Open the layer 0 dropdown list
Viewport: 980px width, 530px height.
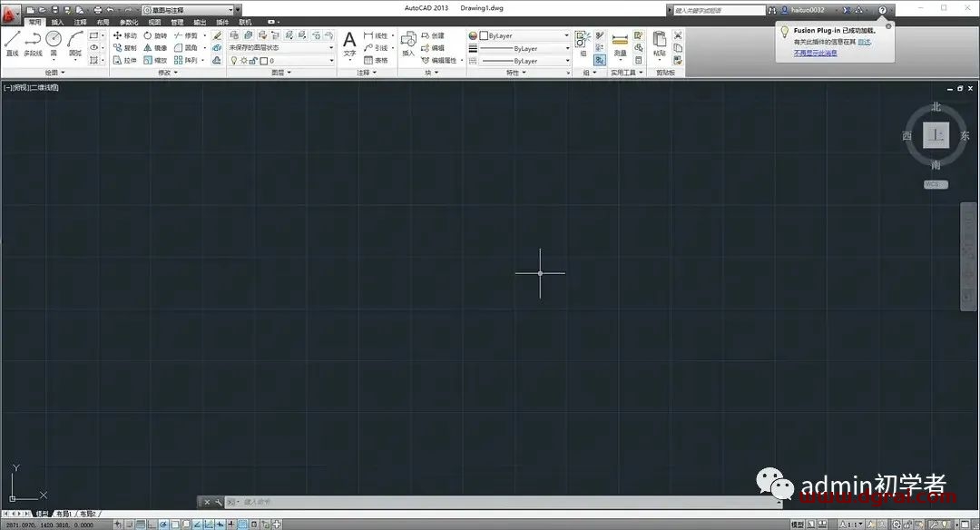(282, 61)
